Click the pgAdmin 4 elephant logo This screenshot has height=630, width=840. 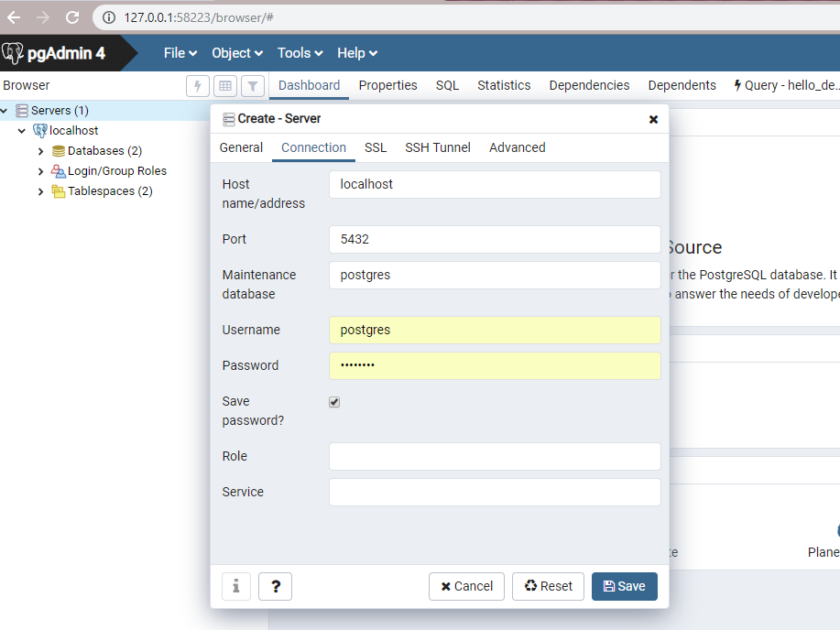click(x=12, y=53)
